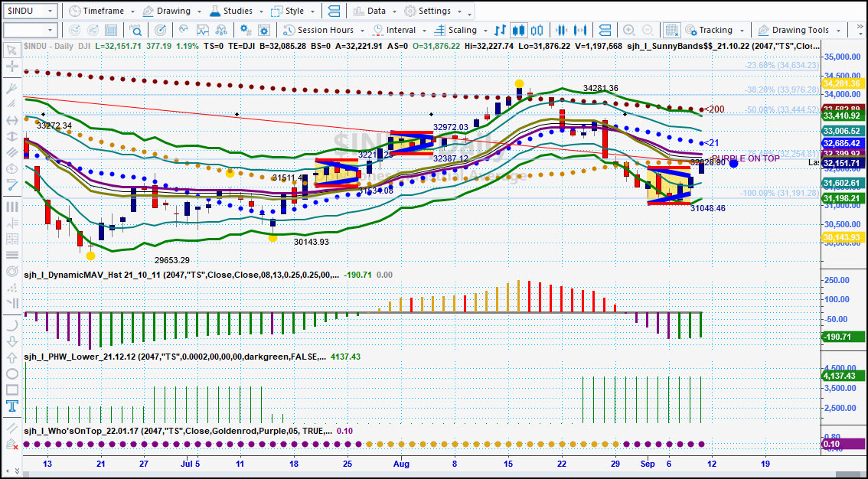Click the stacked panels icon beside zoom in

tap(605, 30)
